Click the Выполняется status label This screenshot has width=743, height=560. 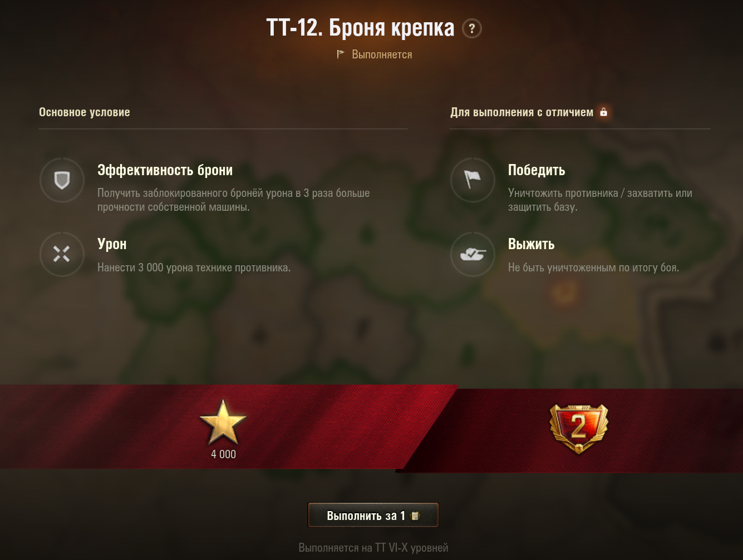click(x=382, y=54)
